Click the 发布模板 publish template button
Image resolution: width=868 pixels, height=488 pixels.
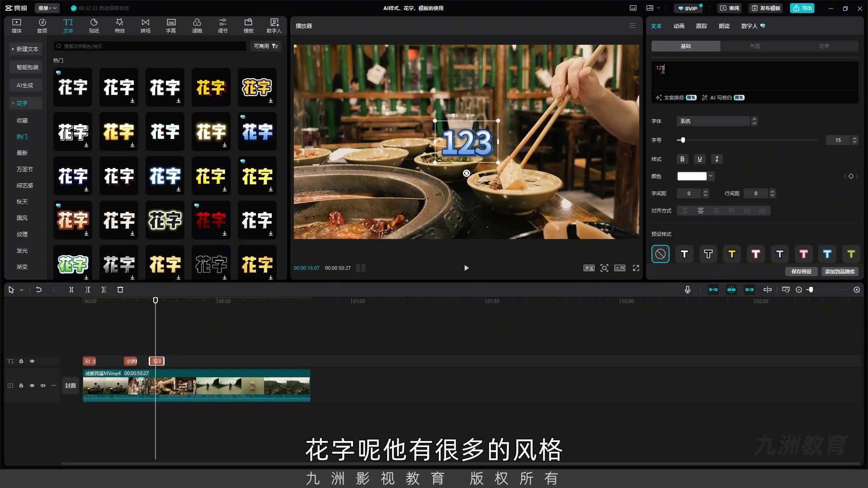(766, 8)
